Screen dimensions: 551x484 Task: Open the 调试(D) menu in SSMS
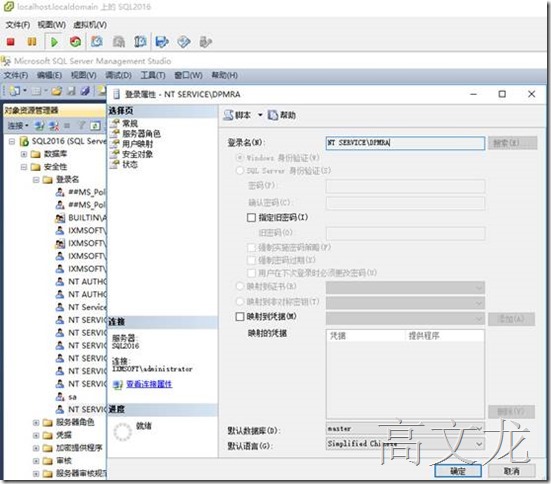click(118, 75)
